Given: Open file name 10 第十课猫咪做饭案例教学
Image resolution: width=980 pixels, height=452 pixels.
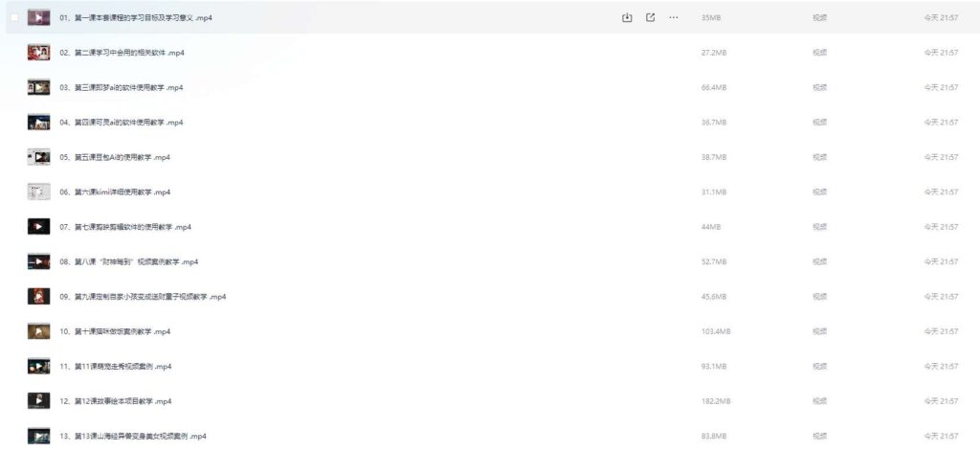Looking at the screenshot, I should point(115,331).
